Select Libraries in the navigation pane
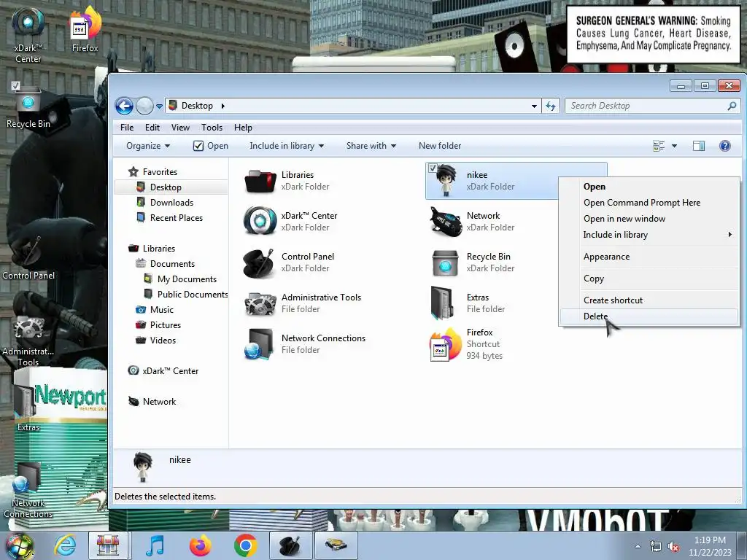This screenshot has width=747, height=560. pos(152,249)
